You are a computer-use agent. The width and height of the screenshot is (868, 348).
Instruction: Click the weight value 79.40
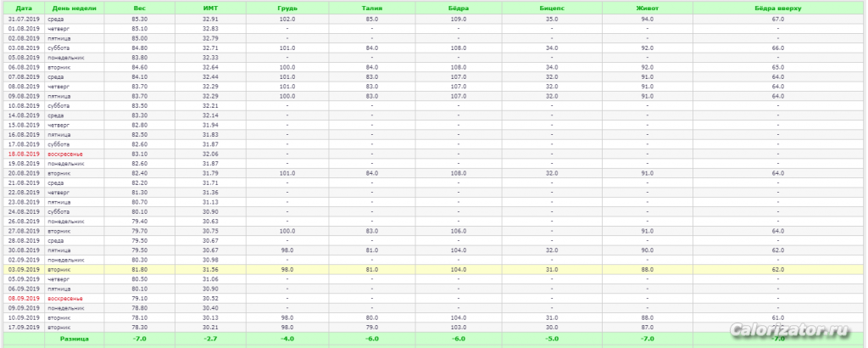tap(140, 222)
